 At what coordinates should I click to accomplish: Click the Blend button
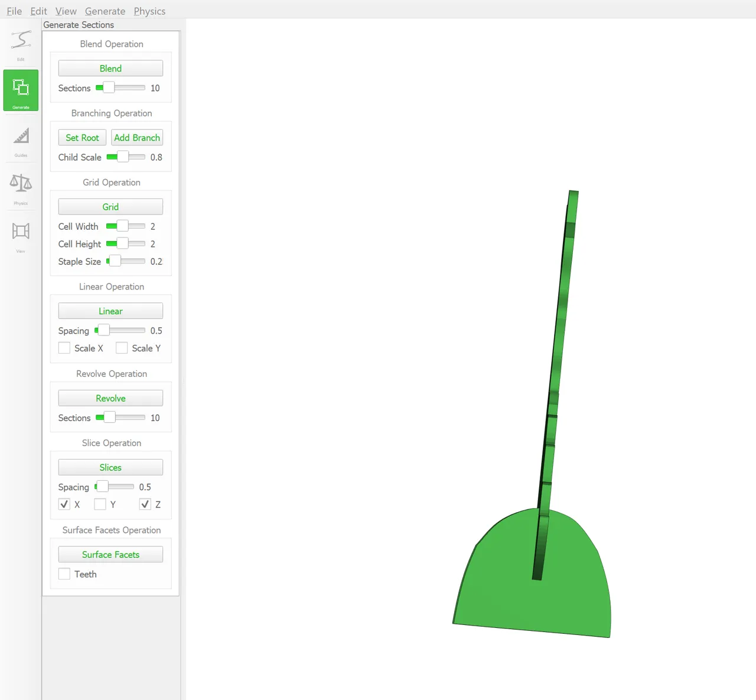coord(110,69)
